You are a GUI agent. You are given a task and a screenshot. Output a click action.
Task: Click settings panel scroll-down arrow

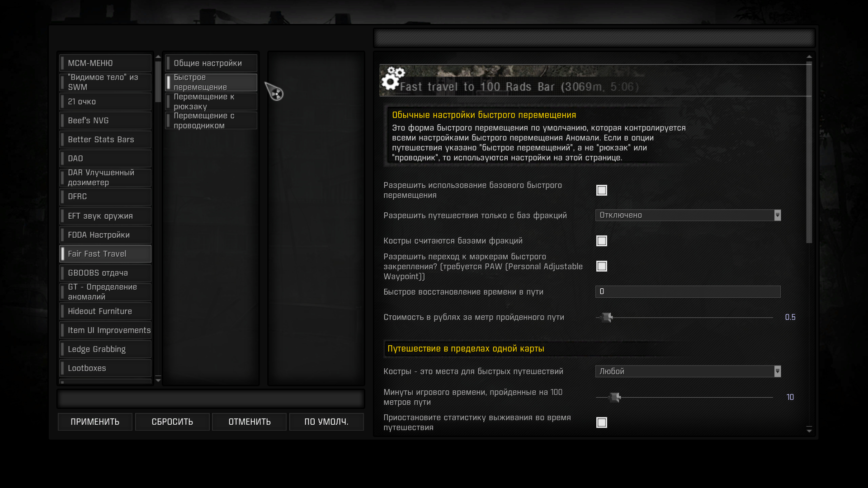pyautogui.click(x=809, y=431)
